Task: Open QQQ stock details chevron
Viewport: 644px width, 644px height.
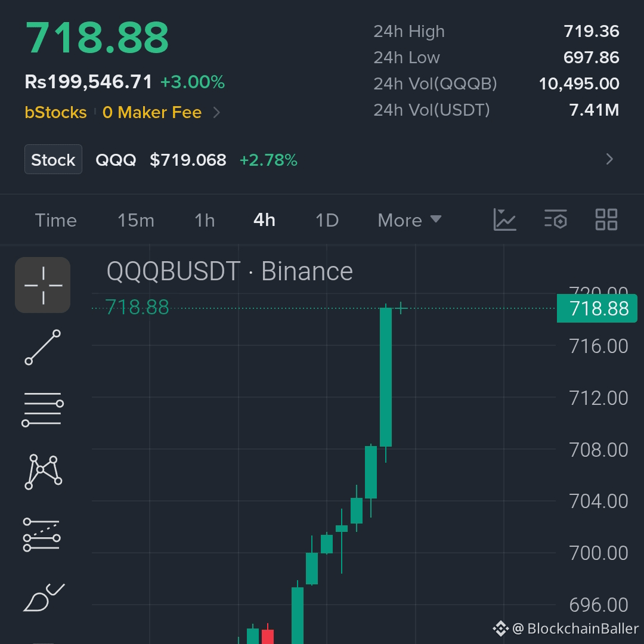Action: pos(609,159)
